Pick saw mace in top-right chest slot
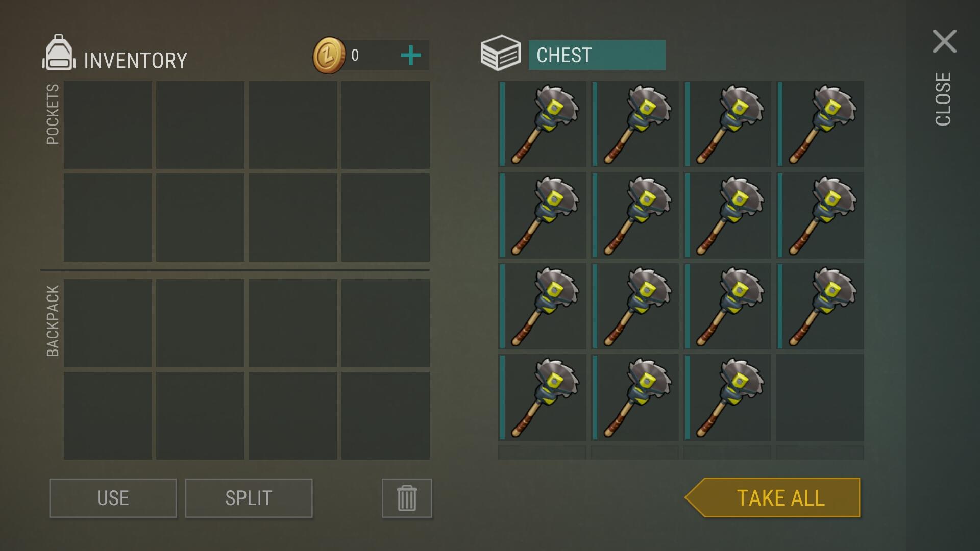980x551 pixels. point(820,124)
